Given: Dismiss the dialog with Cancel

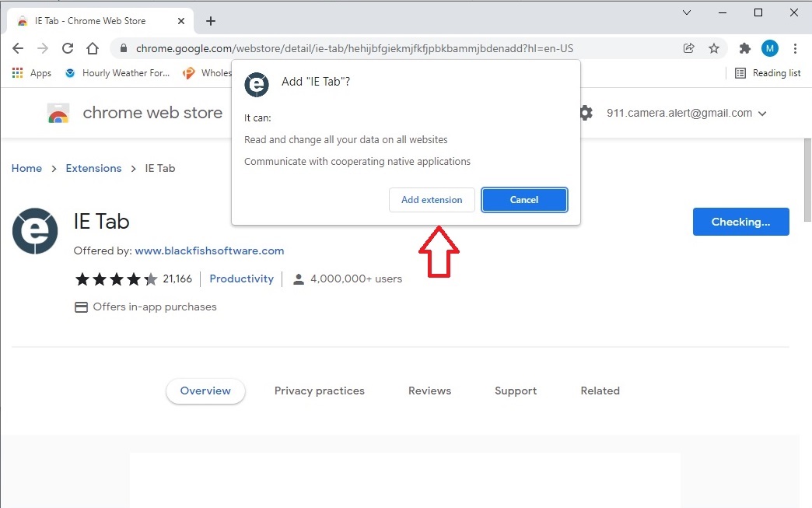Looking at the screenshot, I should [x=524, y=200].
